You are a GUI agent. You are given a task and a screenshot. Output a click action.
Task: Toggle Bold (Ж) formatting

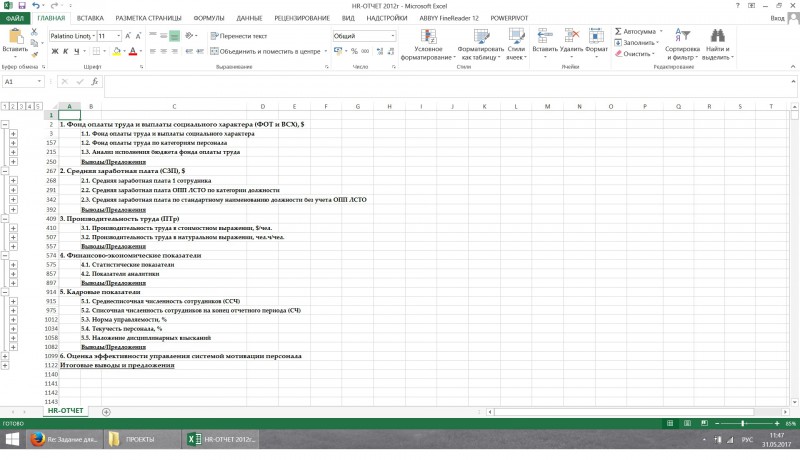pos(55,51)
